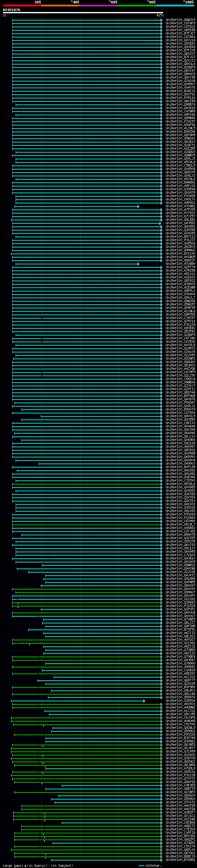Open the UniRef100_P24157 hit label

coord(180,121)
